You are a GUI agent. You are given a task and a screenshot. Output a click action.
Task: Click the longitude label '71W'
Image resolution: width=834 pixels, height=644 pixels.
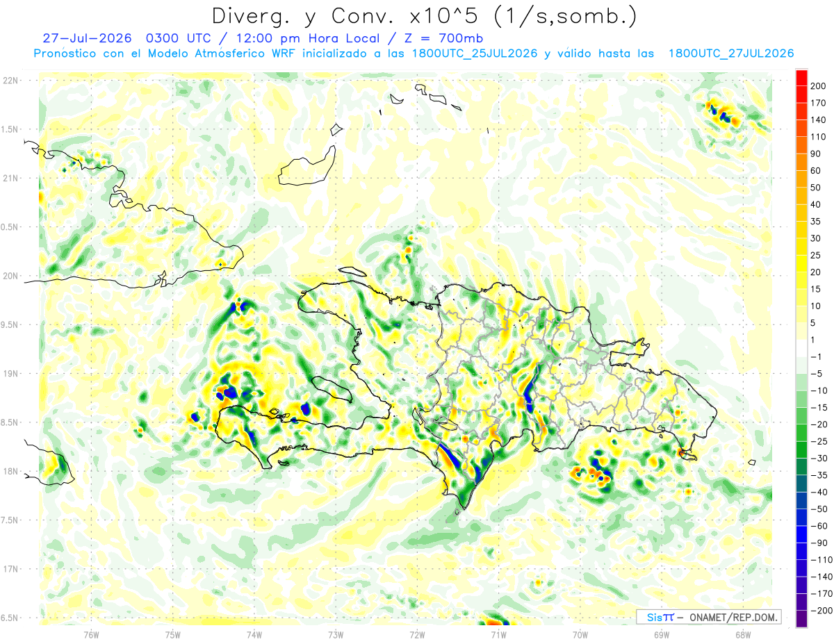[498, 634]
